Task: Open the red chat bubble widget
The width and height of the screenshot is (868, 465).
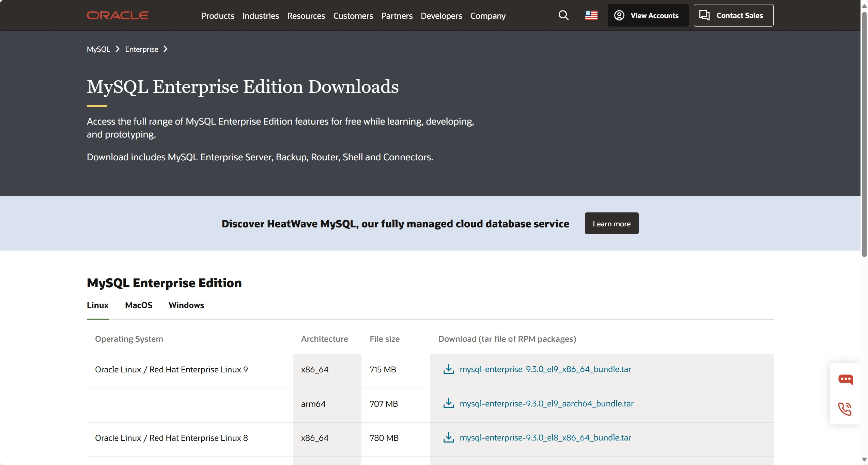Action: tap(845, 379)
